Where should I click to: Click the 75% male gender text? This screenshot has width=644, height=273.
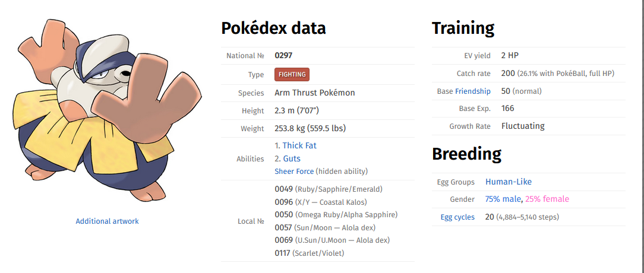pyautogui.click(x=503, y=199)
